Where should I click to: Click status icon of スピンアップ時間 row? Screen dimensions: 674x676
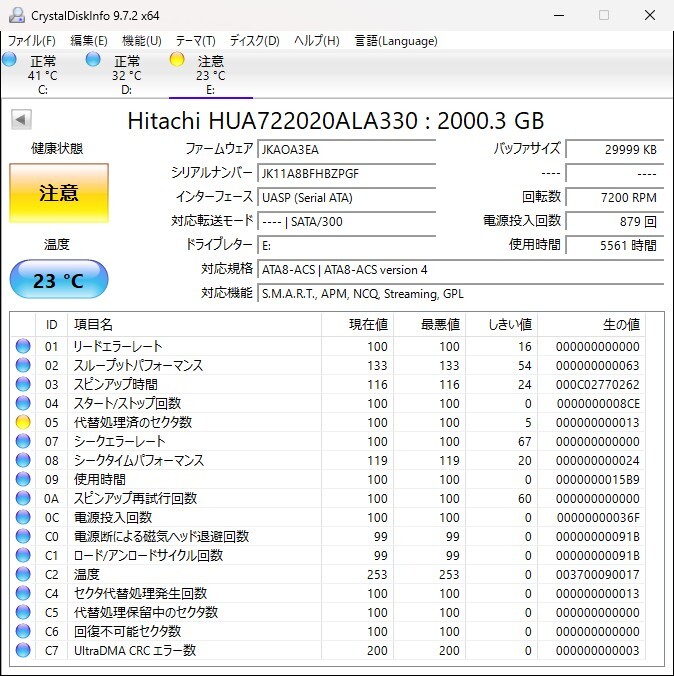[x=23, y=384]
